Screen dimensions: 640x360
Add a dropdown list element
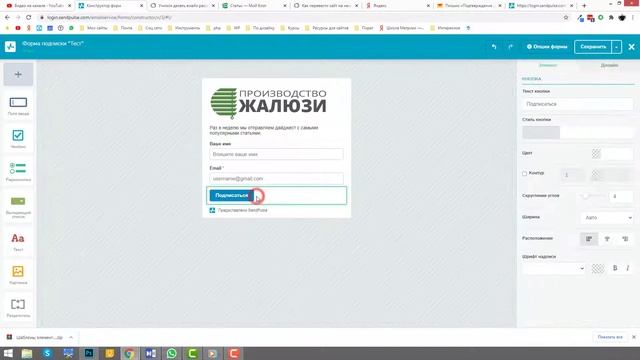point(18,206)
